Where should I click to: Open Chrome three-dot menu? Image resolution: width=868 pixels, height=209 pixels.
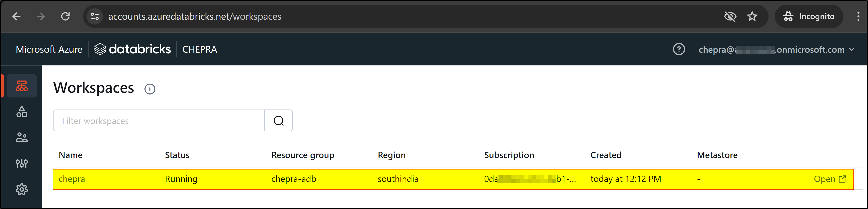[858, 16]
